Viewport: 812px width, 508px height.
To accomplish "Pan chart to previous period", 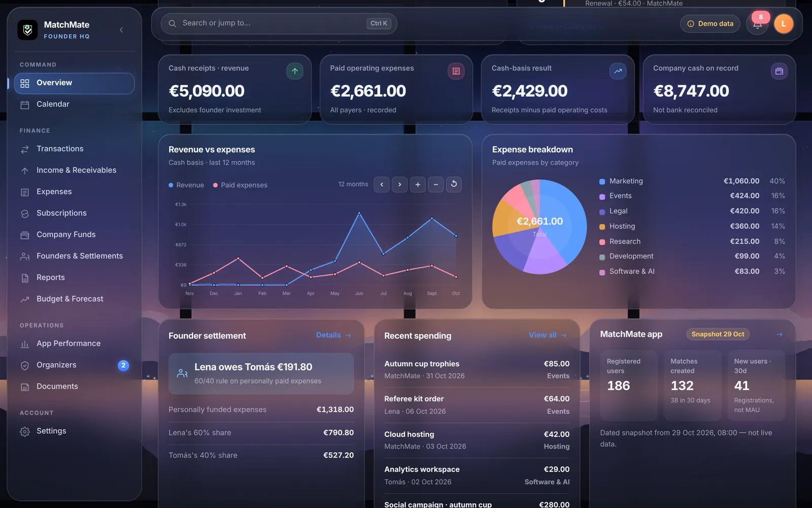I will point(382,184).
